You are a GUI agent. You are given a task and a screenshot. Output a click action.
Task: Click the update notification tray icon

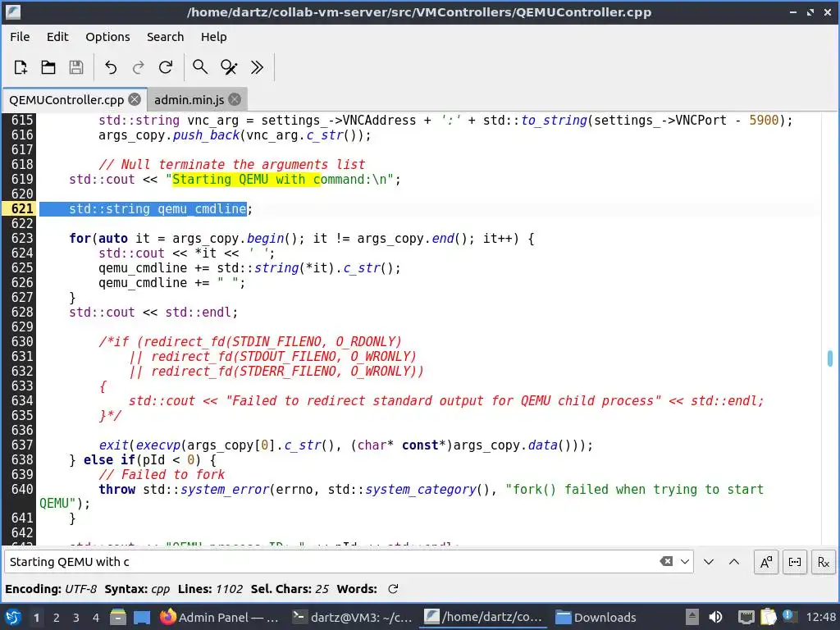(x=788, y=616)
